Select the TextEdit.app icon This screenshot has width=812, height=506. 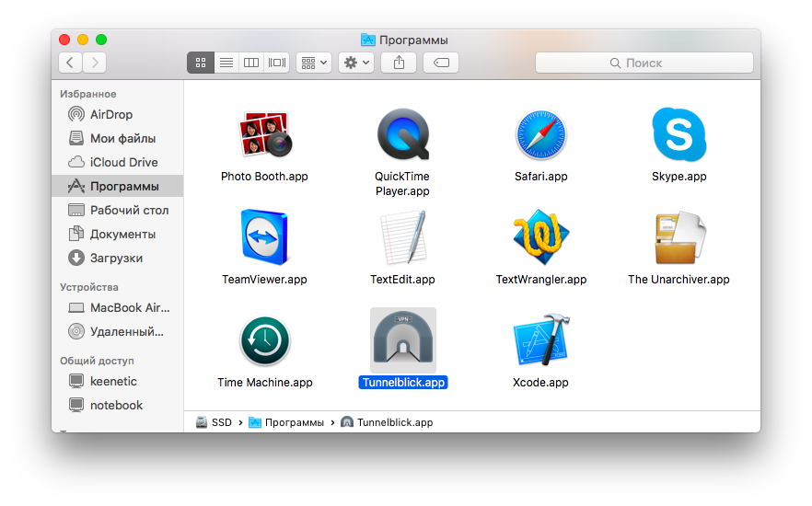[403, 237]
